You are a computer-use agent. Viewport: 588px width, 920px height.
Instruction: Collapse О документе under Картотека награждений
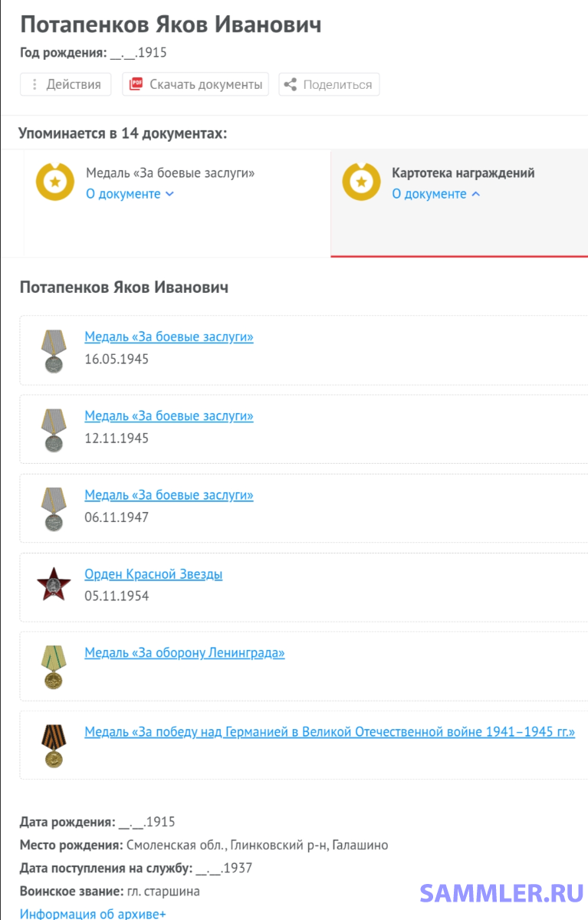point(435,194)
